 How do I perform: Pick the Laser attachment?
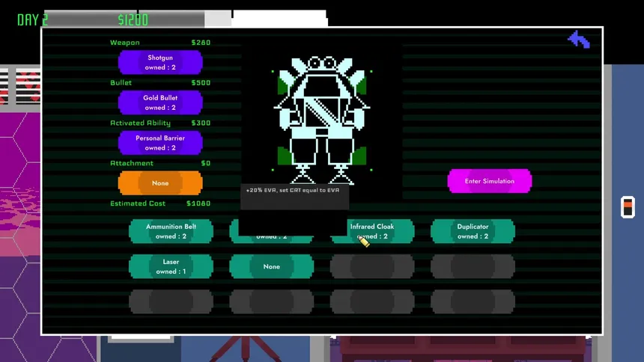pos(171,266)
